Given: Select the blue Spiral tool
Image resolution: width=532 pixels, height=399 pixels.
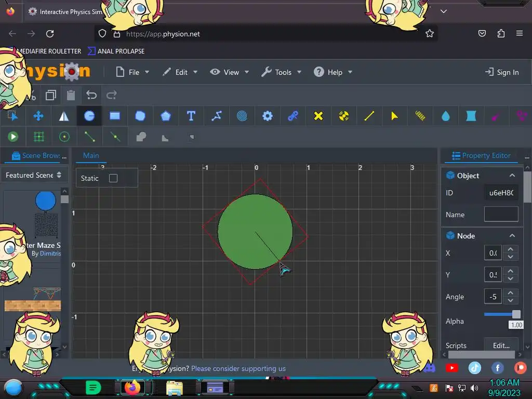Looking at the screenshot, I should point(242,116).
